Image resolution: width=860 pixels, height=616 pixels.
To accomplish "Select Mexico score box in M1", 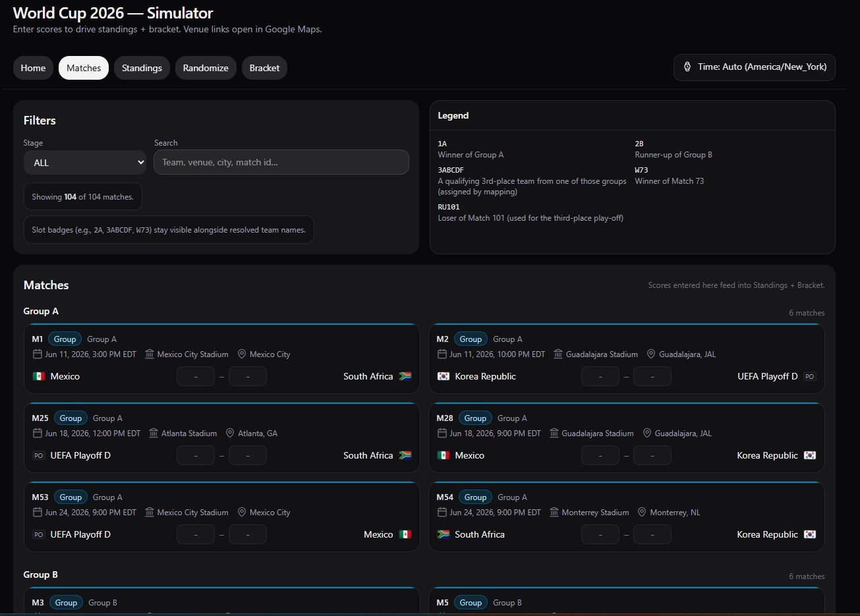I will pos(196,376).
